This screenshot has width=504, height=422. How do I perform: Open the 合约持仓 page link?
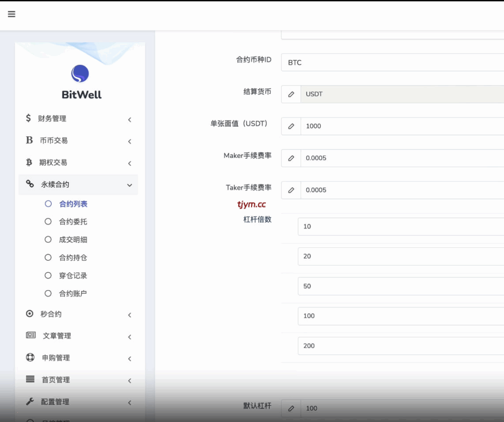click(x=73, y=258)
